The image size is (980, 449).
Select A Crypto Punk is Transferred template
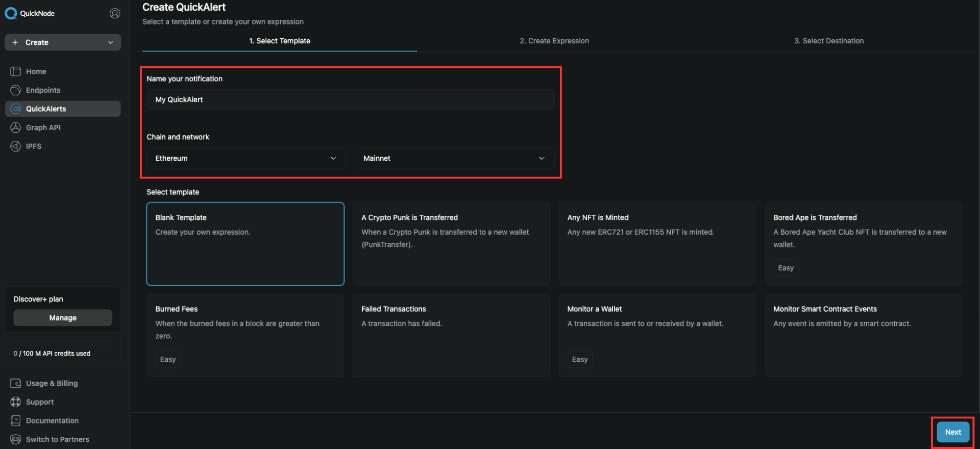pos(451,244)
